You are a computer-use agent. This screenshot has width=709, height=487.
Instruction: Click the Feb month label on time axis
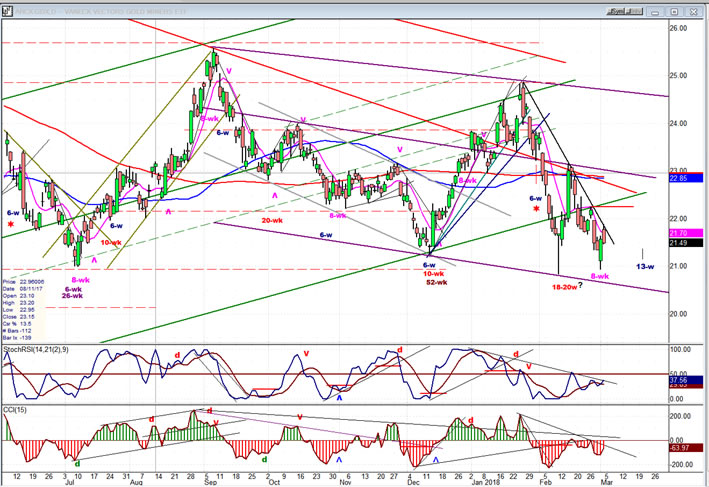(546, 482)
